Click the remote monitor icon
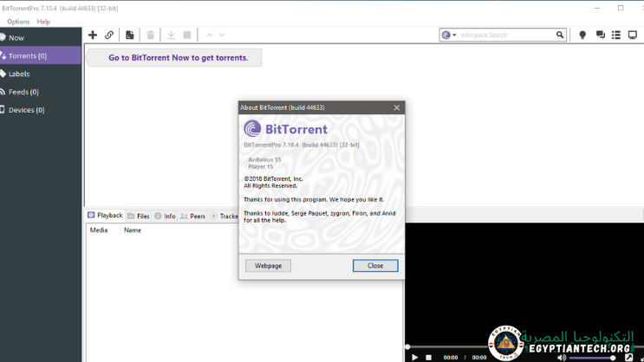 pyautogui.click(x=633, y=35)
